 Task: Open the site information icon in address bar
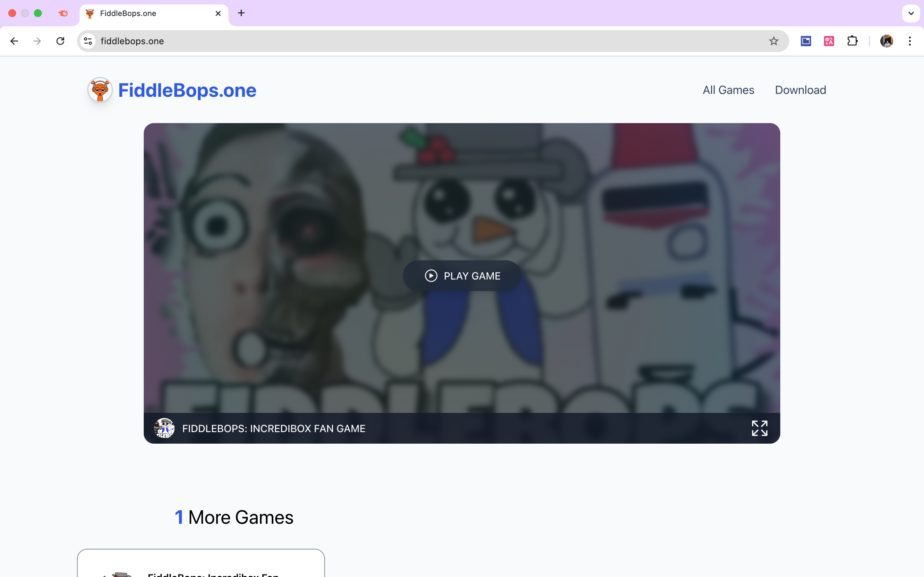click(x=88, y=41)
